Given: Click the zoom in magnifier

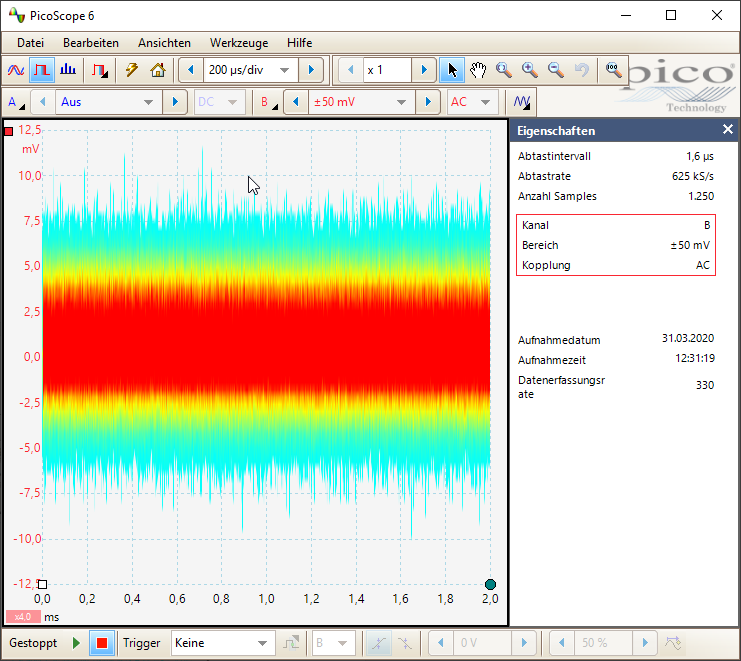Looking at the screenshot, I should click(x=530, y=70).
